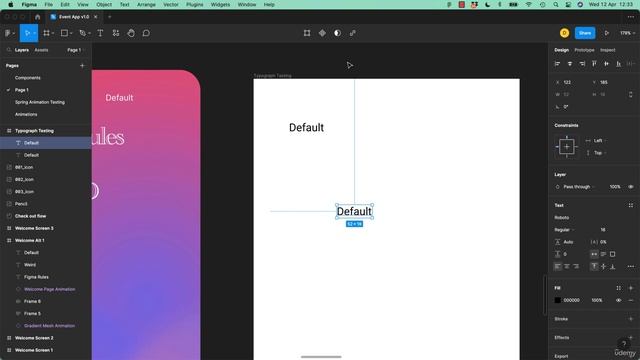Click Align vertical centers icon

(x=607, y=64)
